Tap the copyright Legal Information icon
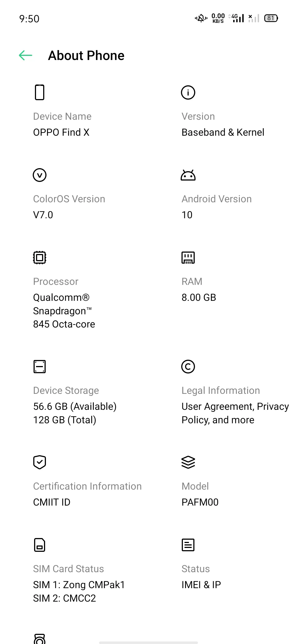Viewport: 297px width, 644px height. pyautogui.click(x=188, y=367)
